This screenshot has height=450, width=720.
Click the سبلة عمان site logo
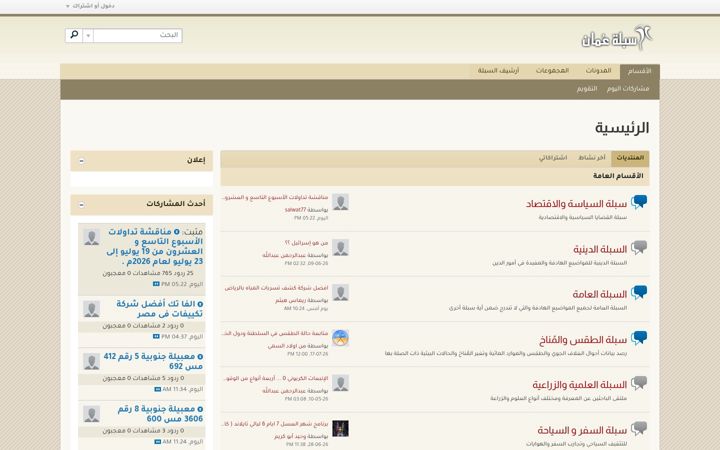[617, 38]
